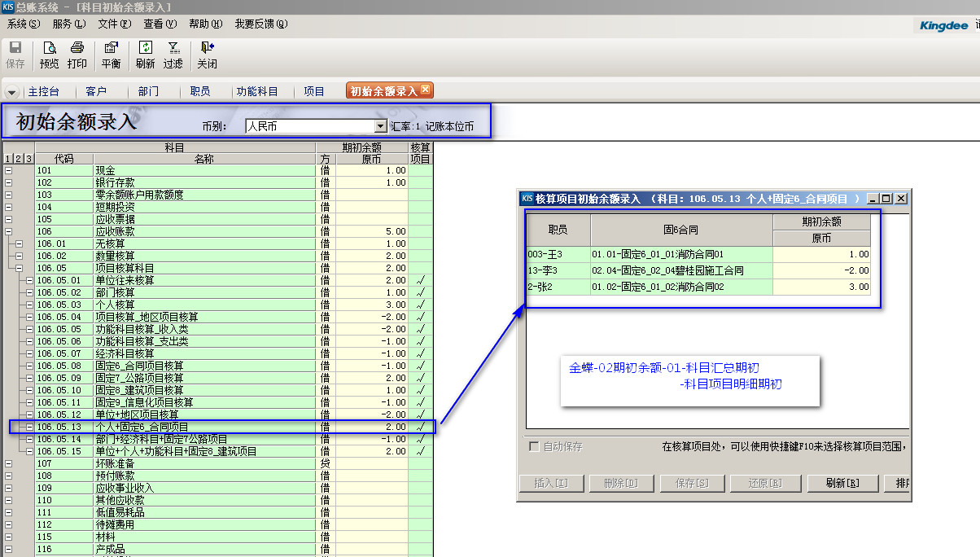Click the 刷新[R] button in the dialog
This screenshot has width=980, height=557.
pyautogui.click(x=842, y=483)
